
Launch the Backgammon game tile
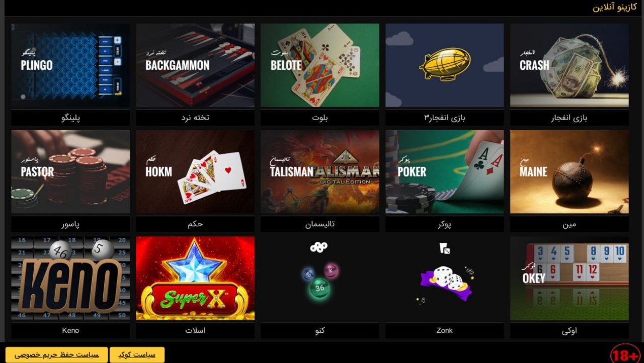click(195, 65)
